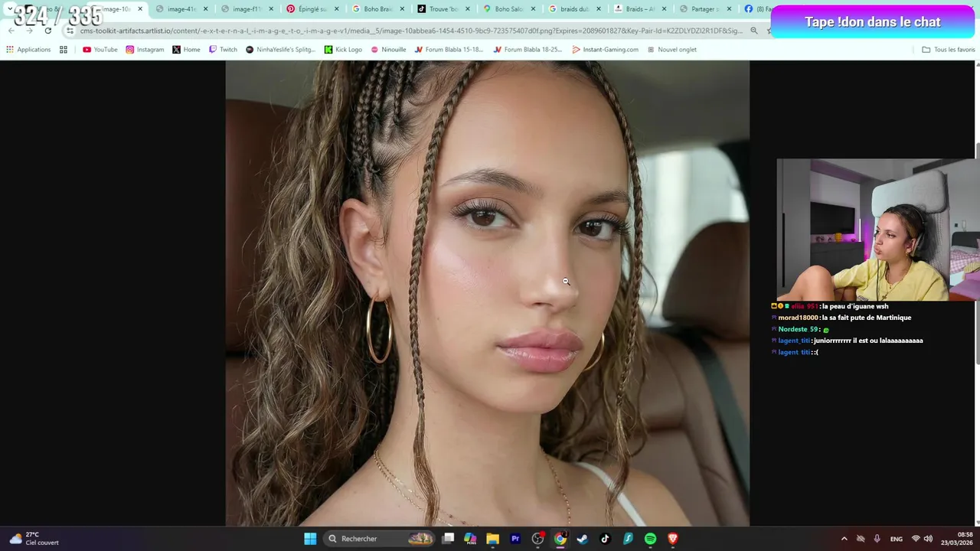This screenshot has width=980, height=551.
Task: Close the image-f11 tab
Action: click(271, 9)
